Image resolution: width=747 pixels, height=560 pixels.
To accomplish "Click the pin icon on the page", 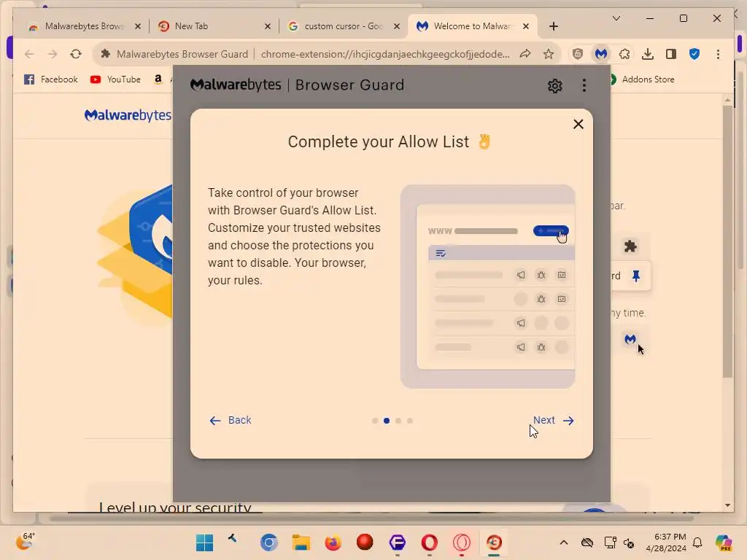I will [636, 276].
